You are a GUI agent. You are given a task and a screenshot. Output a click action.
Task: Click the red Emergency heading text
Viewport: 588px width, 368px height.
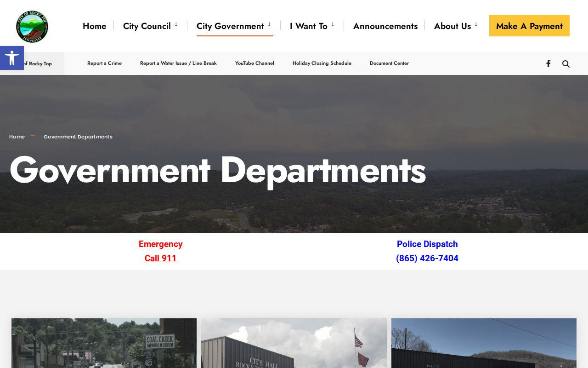pos(161,244)
